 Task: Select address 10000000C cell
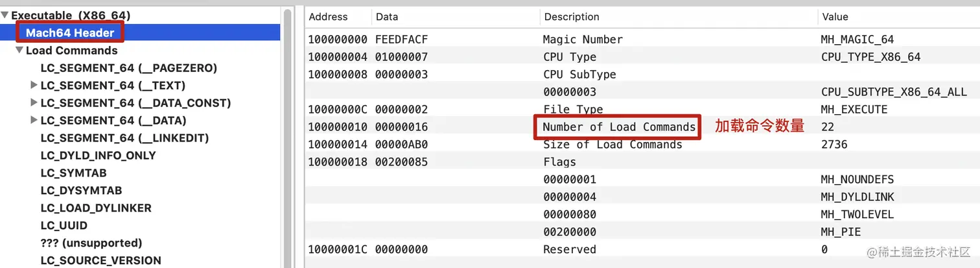tap(338, 109)
